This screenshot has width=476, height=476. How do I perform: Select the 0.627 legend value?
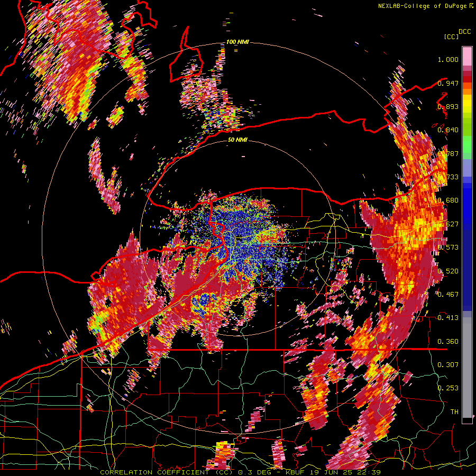point(448,224)
